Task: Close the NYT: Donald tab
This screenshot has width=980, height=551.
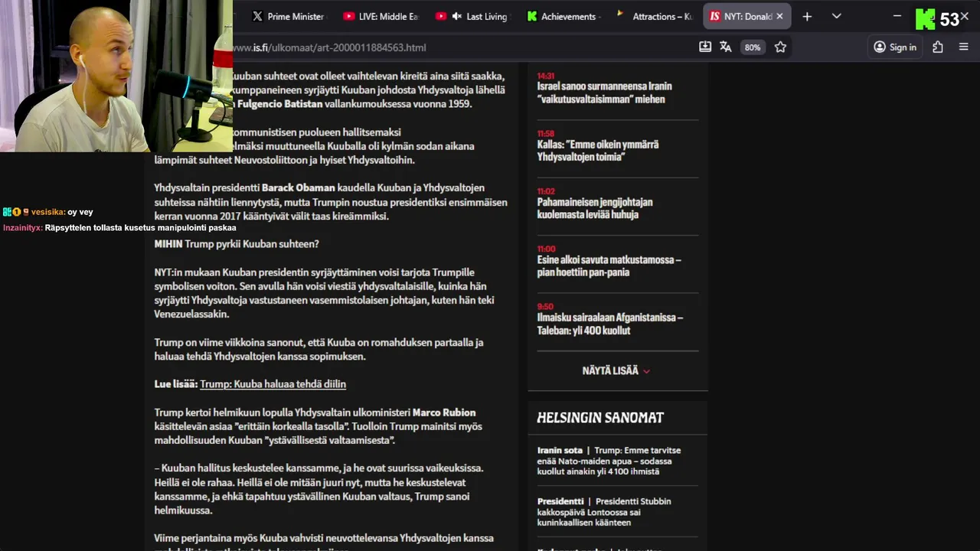Action: point(779,16)
